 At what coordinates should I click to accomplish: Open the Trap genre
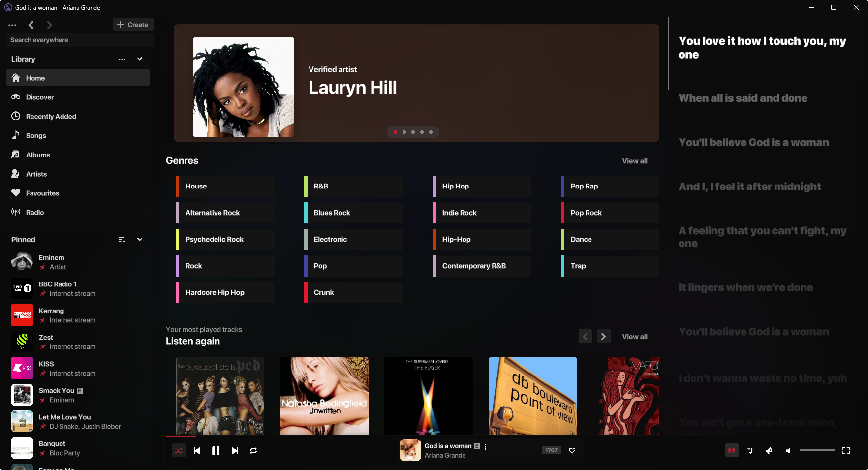(x=610, y=266)
